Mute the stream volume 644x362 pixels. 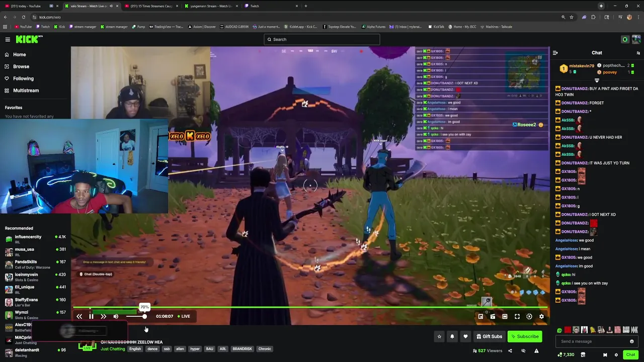[116, 316]
